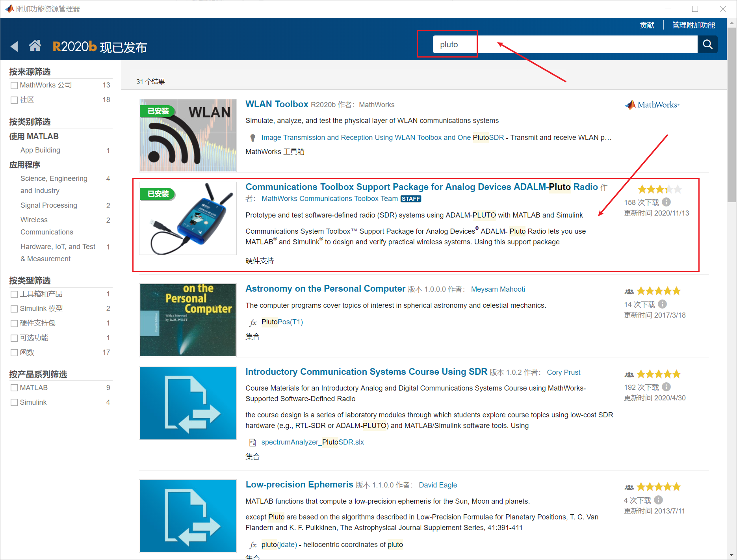
Task: Click the Personal Computer book cover thumbnail
Action: pyautogui.click(x=188, y=320)
